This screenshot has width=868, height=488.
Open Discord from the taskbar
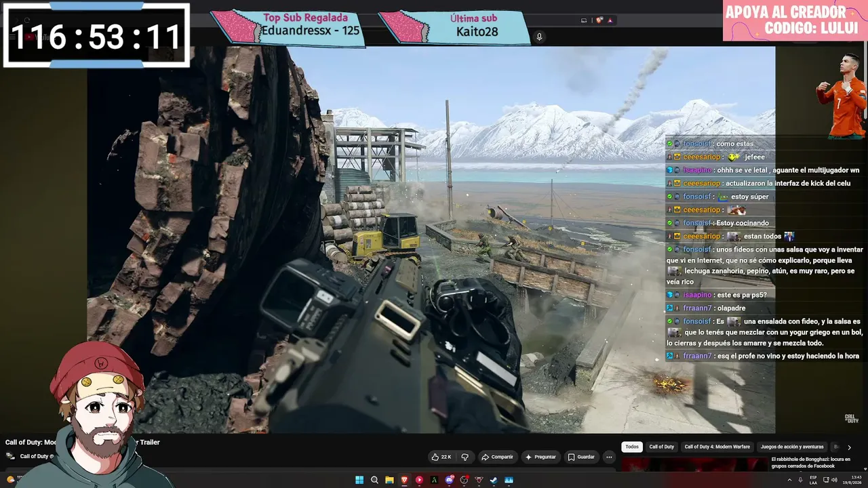(449, 480)
